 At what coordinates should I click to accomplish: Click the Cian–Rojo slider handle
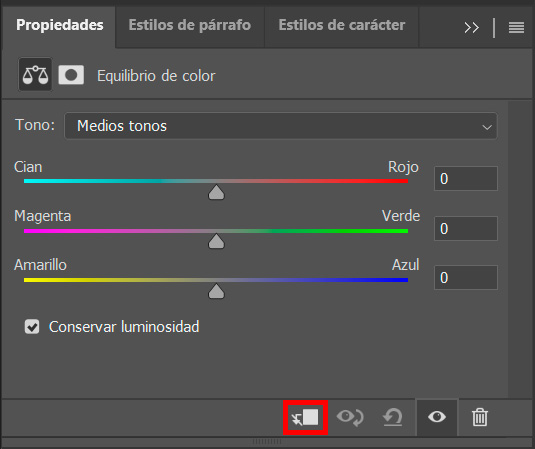click(x=216, y=192)
